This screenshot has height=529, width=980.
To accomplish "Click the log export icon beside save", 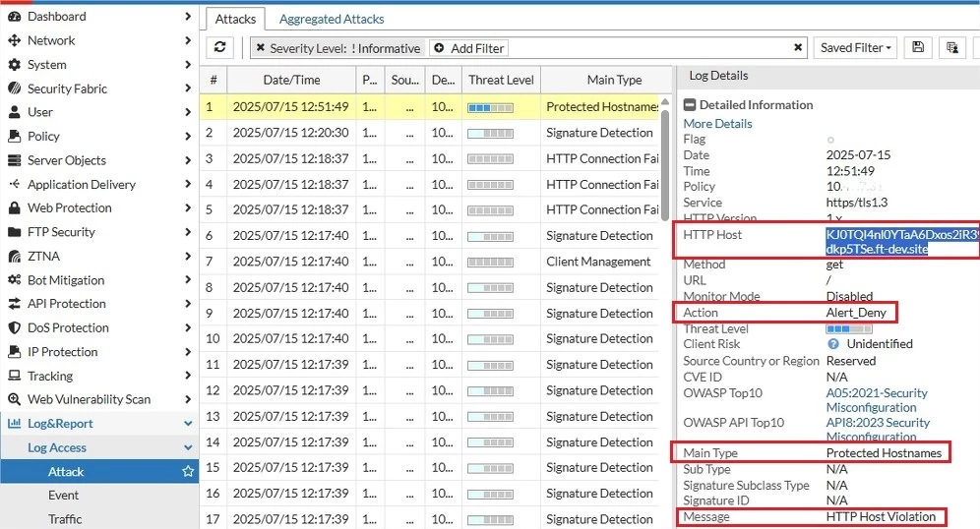I will pyautogui.click(x=952, y=47).
